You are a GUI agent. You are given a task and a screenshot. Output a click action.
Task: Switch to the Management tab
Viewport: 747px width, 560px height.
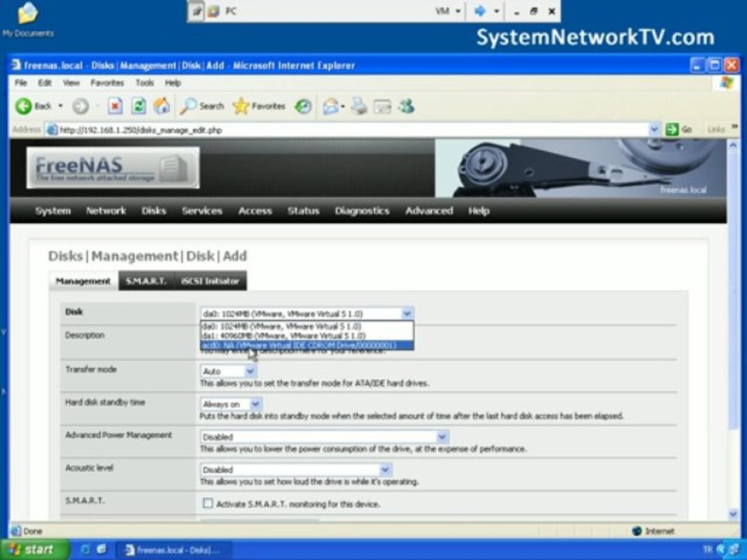pos(83,281)
